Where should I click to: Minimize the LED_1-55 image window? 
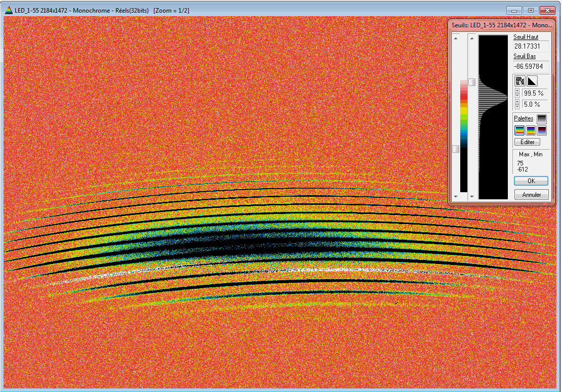[514, 11]
